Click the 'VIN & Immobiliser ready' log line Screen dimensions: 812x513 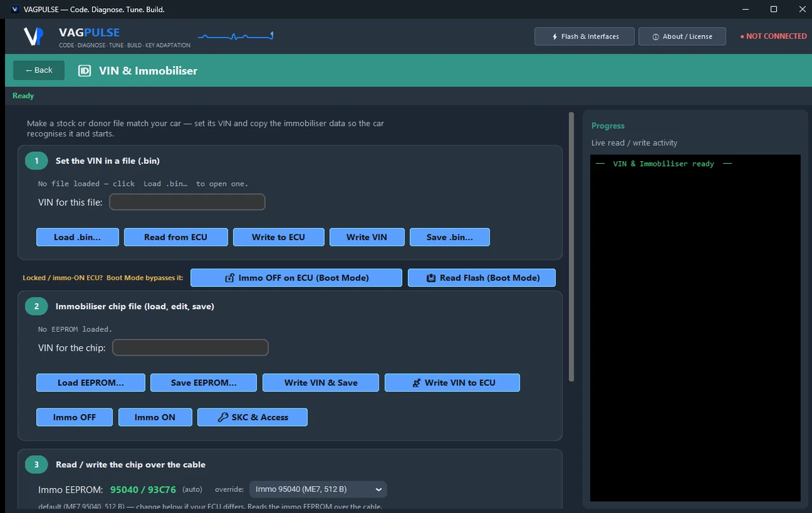tap(664, 164)
